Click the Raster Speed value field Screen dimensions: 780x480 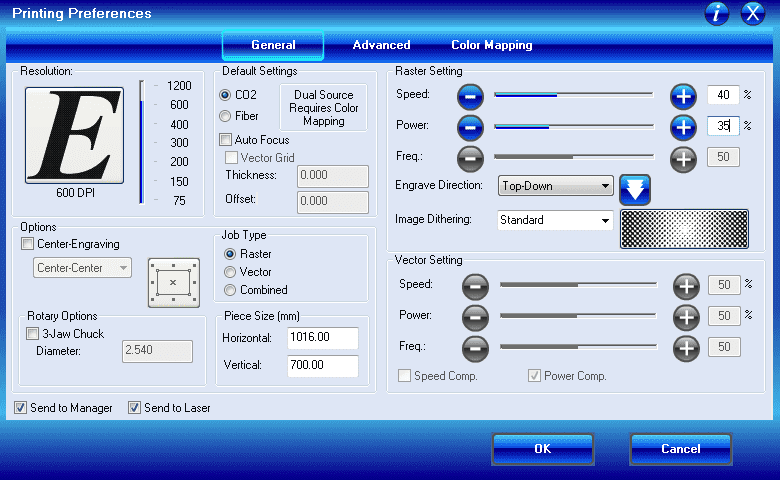pyautogui.click(x=723, y=95)
